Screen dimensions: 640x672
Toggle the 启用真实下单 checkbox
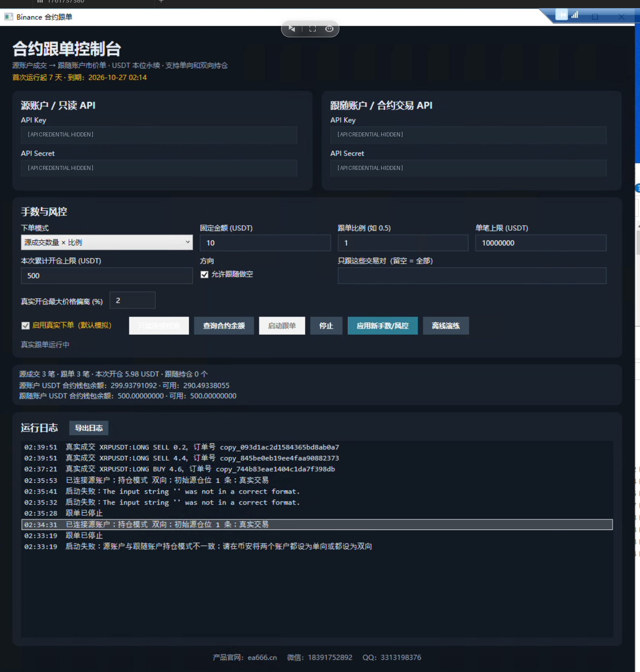[x=25, y=326]
